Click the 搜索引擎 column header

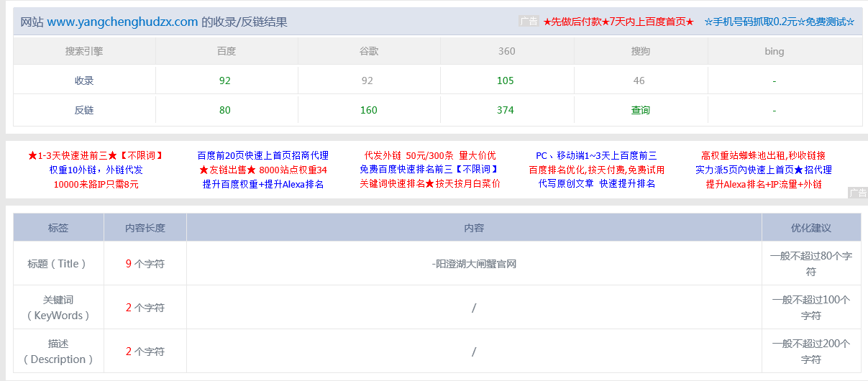(x=84, y=51)
